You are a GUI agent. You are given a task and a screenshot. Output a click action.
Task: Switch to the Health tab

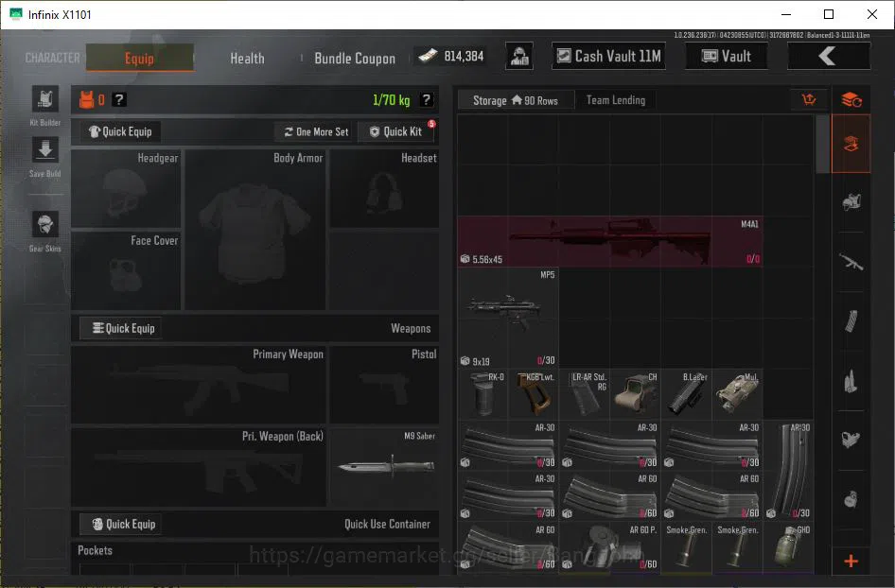coord(247,59)
